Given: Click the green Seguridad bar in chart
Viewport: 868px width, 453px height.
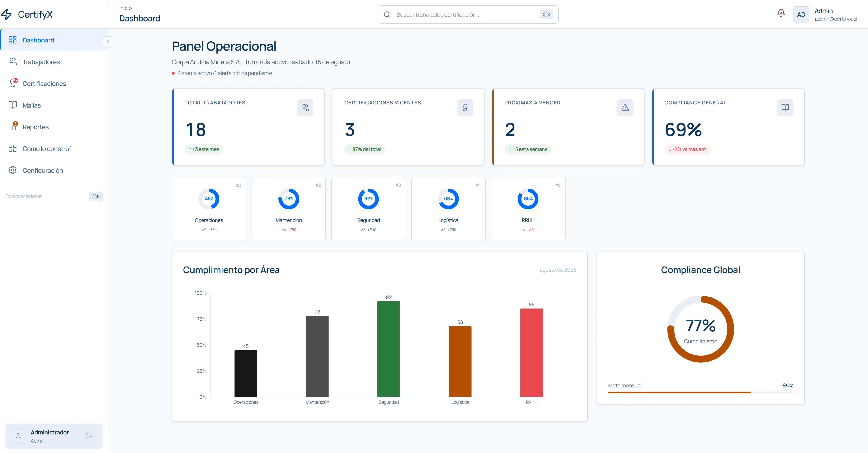Looking at the screenshot, I should [x=388, y=349].
